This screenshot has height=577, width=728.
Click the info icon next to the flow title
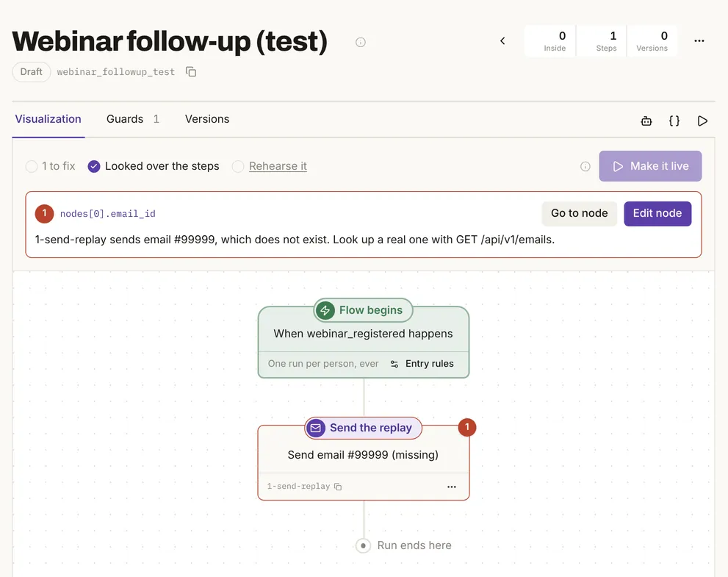[x=360, y=43]
